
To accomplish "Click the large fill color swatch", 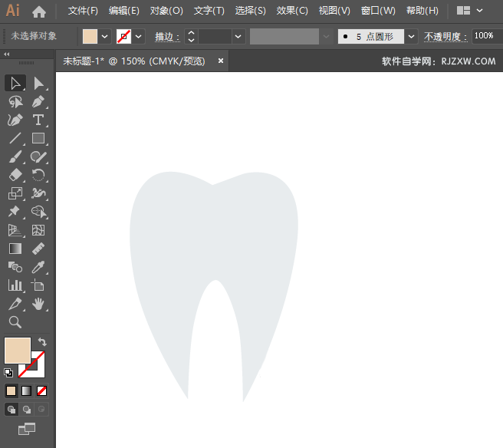I will pos(17,350).
